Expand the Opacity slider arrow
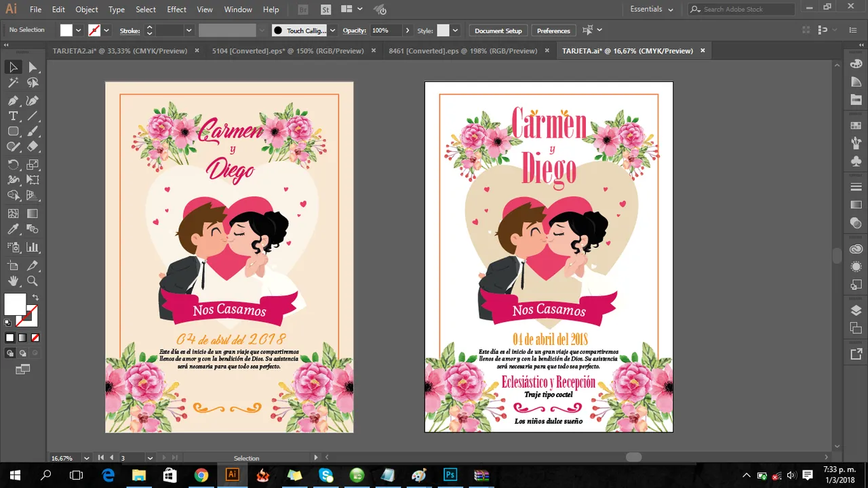 (x=408, y=30)
